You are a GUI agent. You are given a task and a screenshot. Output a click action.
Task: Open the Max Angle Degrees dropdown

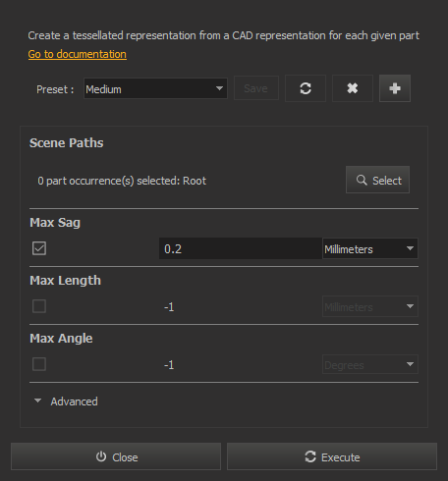pos(370,364)
